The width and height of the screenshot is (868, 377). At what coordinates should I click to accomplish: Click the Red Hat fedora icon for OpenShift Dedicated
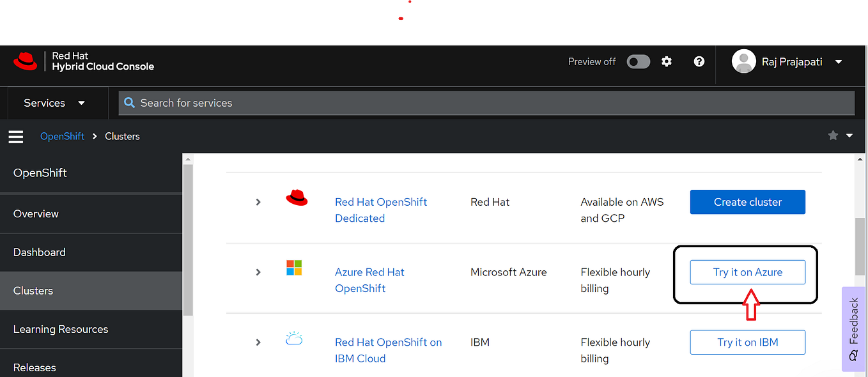(296, 198)
